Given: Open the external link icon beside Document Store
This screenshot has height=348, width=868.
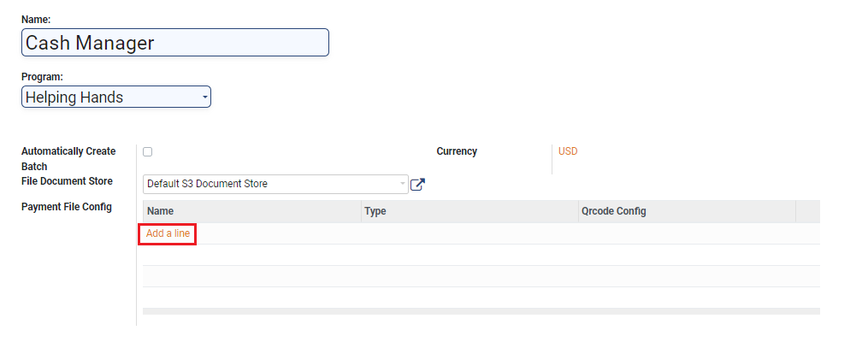Looking at the screenshot, I should click(x=417, y=184).
